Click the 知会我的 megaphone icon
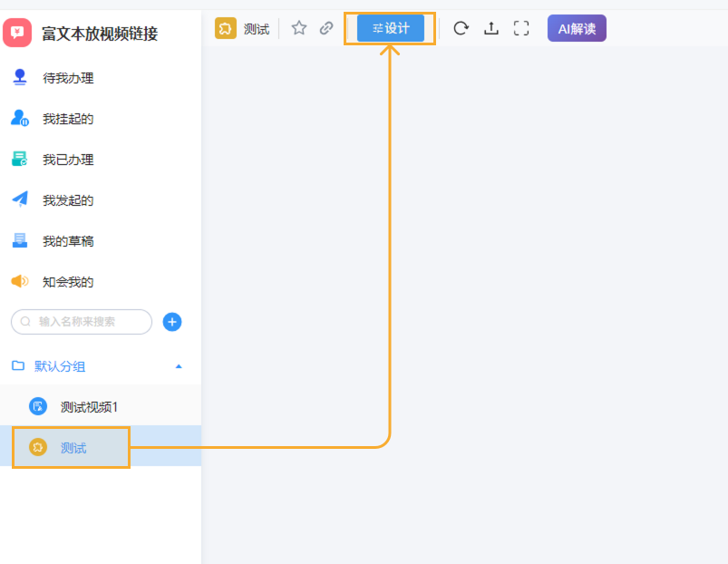 pos(20,281)
